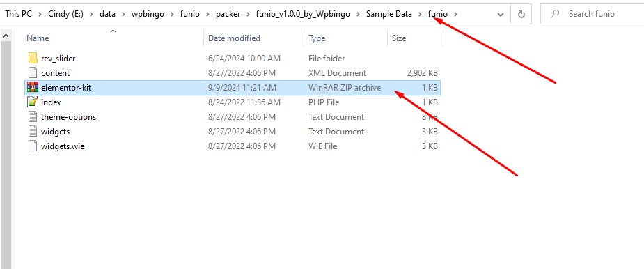644x269 pixels.
Task: Select the index PHP file icon
Action: click(x=33, y=102)
